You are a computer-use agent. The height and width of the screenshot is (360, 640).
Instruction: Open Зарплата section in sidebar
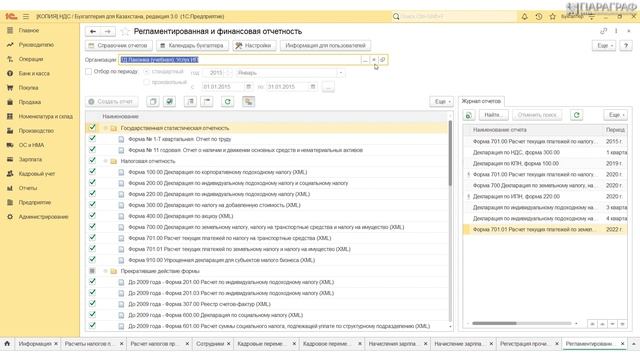[x=30, y=159]
